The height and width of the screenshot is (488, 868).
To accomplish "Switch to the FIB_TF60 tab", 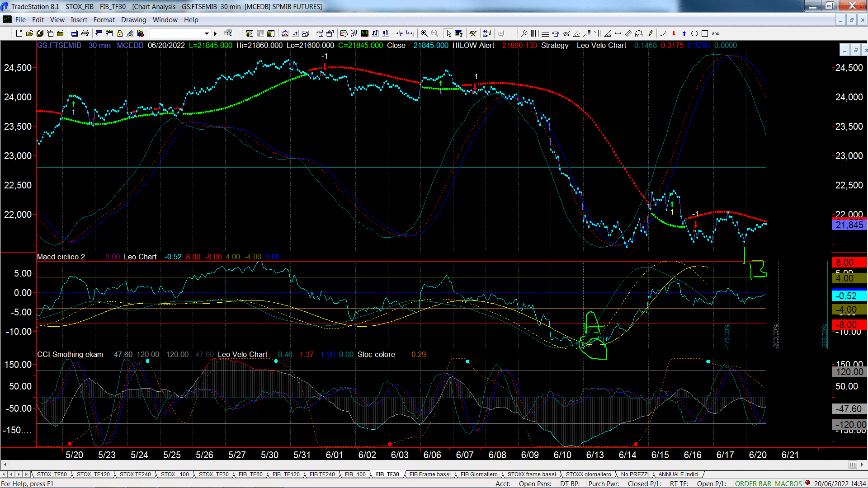I will [x=250, y=474].
